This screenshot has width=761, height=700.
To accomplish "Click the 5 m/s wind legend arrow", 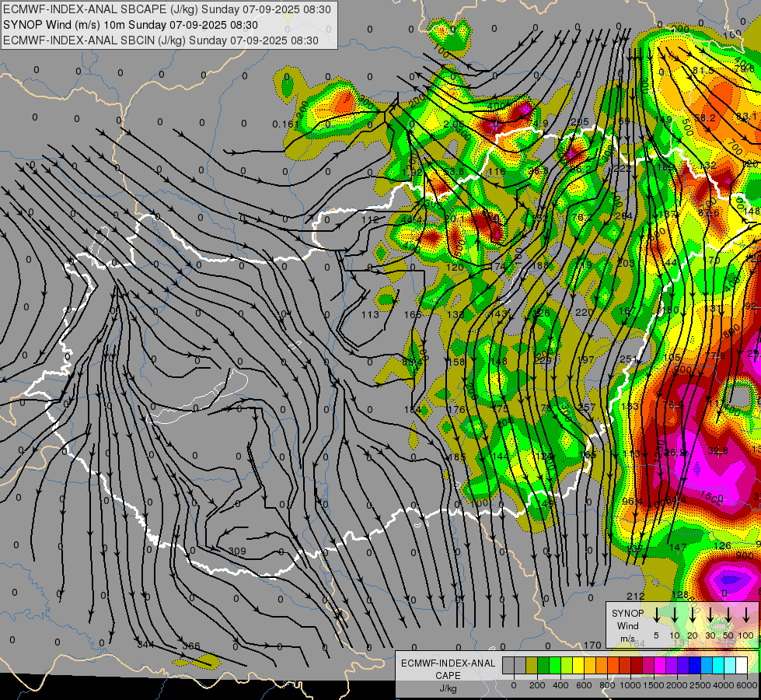I will (657, 614).
